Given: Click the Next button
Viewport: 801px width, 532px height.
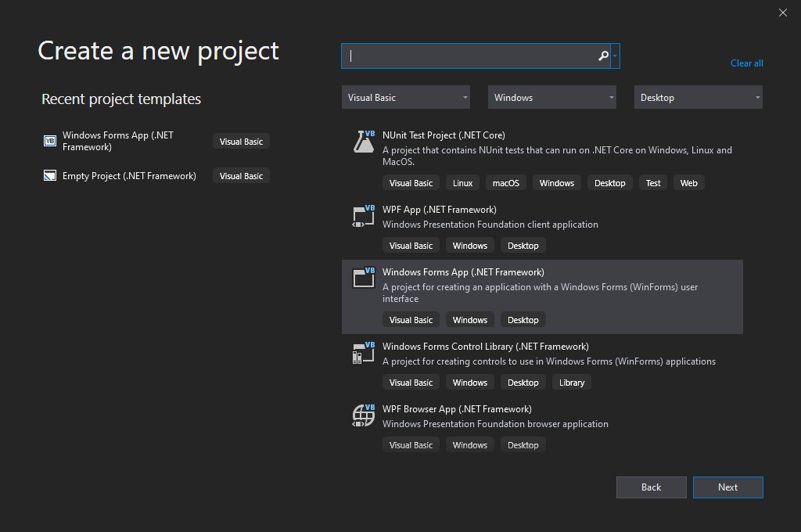Looking at the screenshot, I should point(727,487).
